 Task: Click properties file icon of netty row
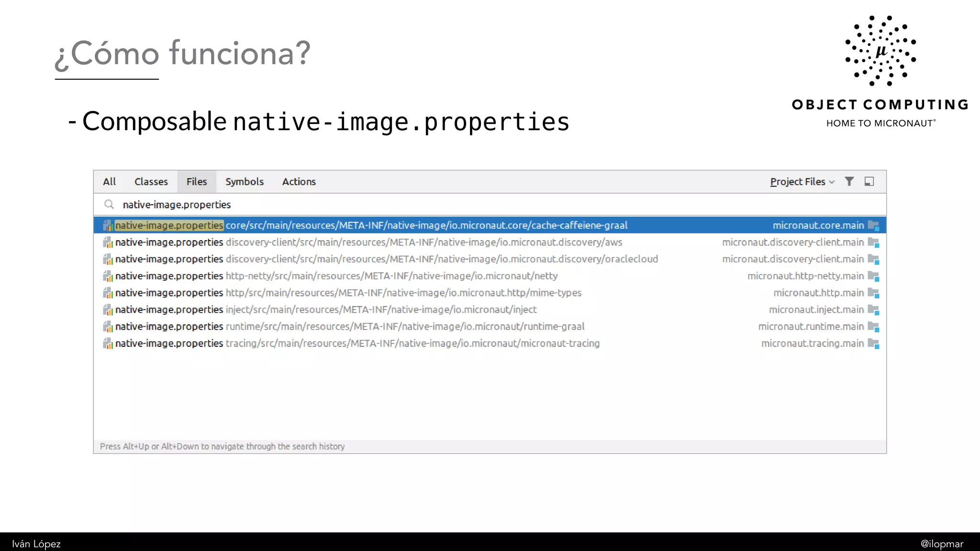(108, 276)
